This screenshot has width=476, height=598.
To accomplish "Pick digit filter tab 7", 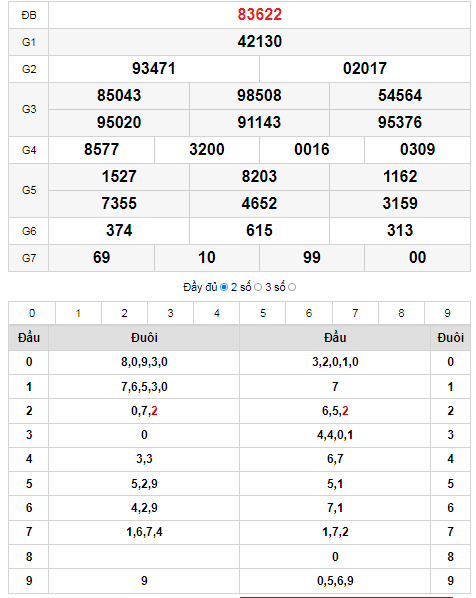I will tap(355, 313).
